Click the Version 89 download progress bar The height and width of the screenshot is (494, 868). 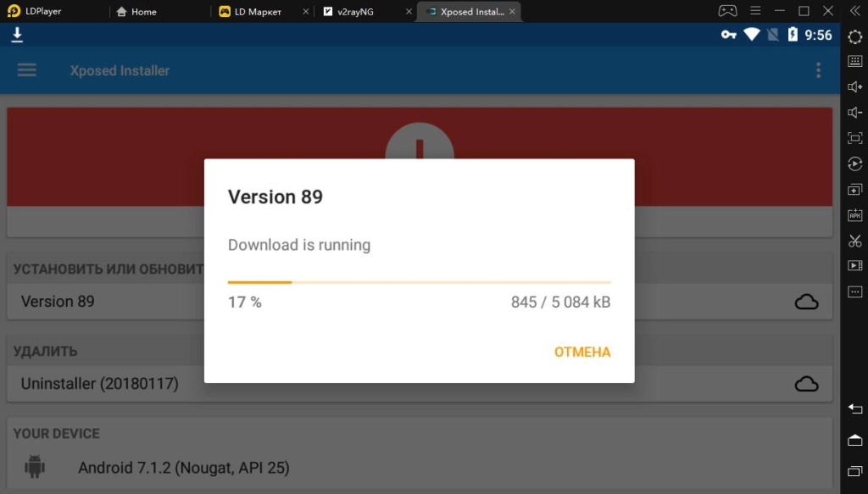tap(419, 281)
